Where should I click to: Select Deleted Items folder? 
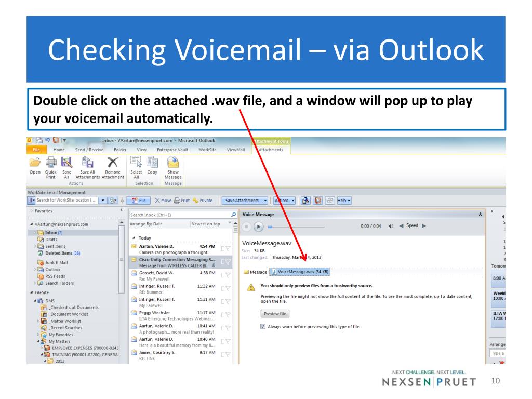point(59,253)
